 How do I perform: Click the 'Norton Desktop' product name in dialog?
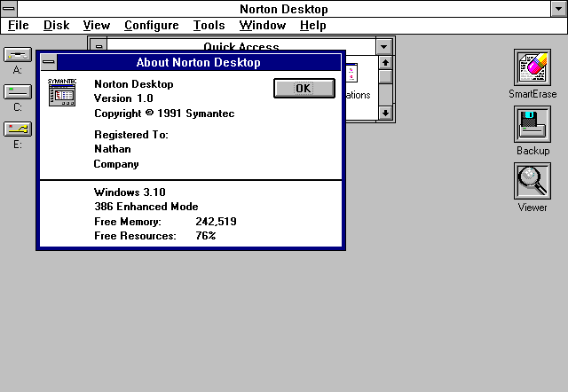(134, 84)
